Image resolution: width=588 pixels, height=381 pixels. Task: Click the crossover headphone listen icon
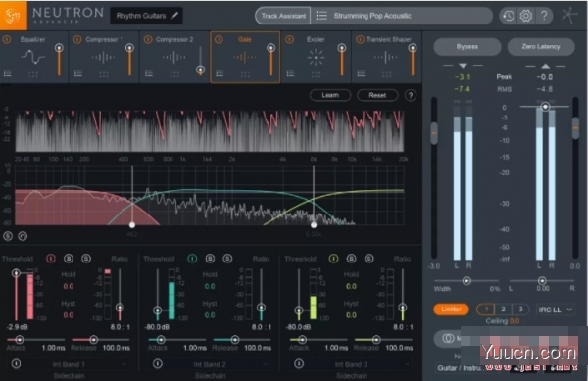coord(23,236)
